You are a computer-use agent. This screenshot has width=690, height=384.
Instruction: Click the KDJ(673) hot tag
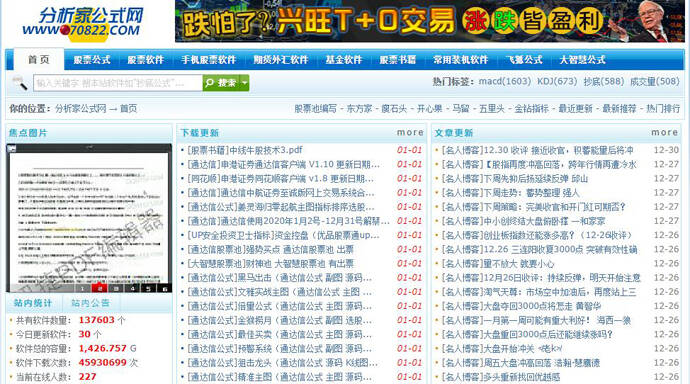point(557,81)
